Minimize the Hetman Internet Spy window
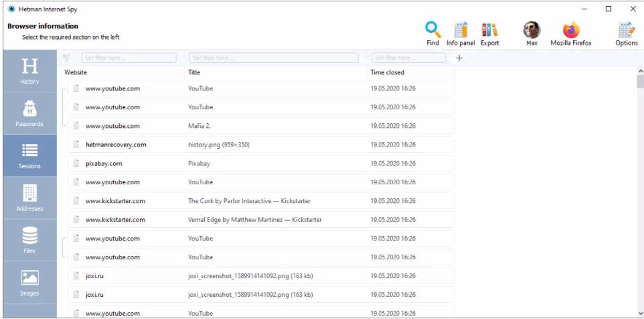644x319 pixels. [x=584, y=9]
